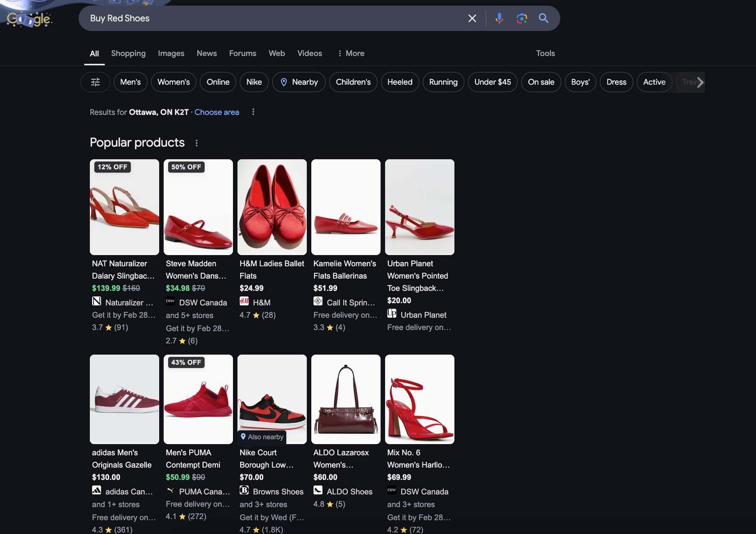This screenshot has width=756, height=534.
Task: Click the $139.99 sale price
Action: pos(106,288)
